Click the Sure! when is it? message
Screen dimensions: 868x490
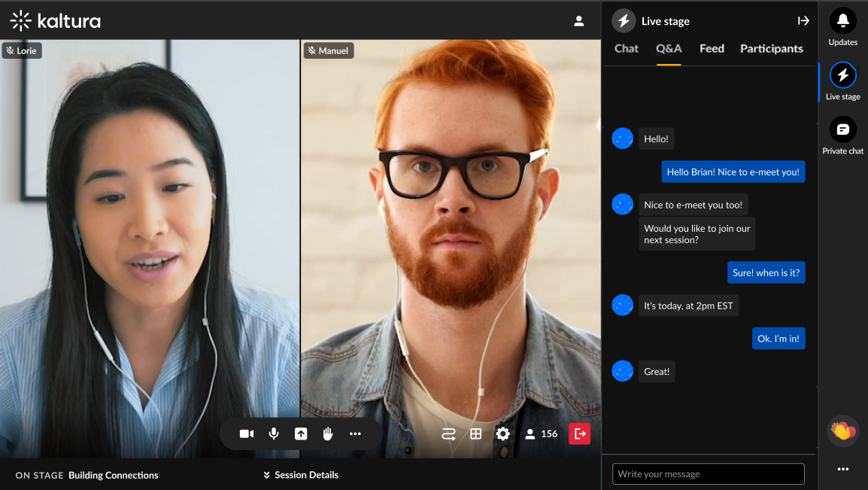(x=766, y=272)
